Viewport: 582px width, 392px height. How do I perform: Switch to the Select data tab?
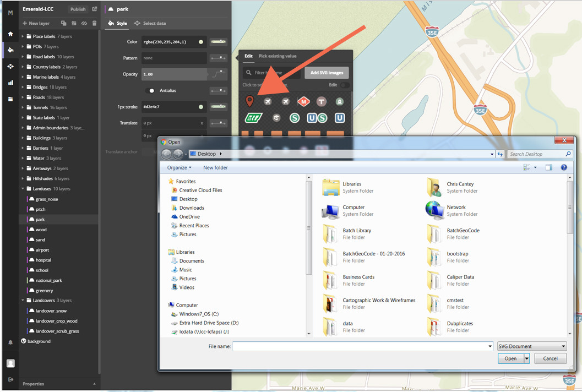click(x=155, y=24)
